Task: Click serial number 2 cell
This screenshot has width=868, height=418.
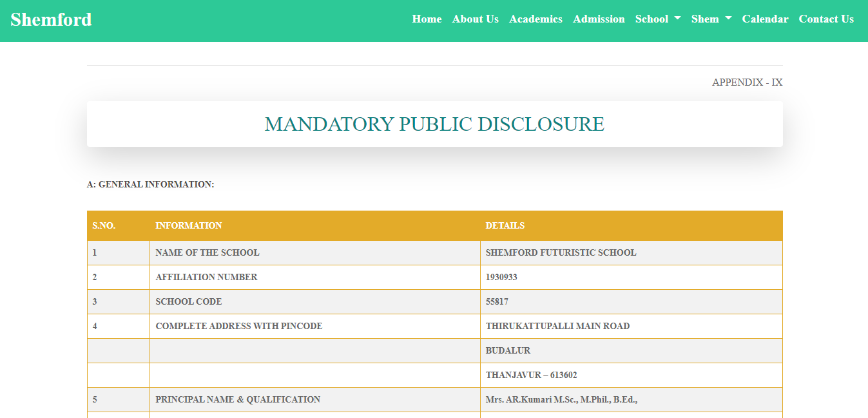Action: click(119, 277)
